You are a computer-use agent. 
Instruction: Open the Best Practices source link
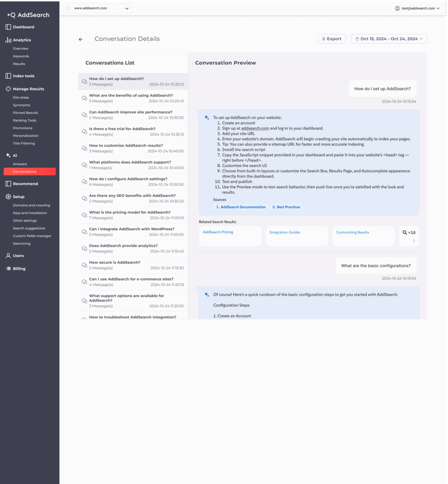tap(286, 207)
